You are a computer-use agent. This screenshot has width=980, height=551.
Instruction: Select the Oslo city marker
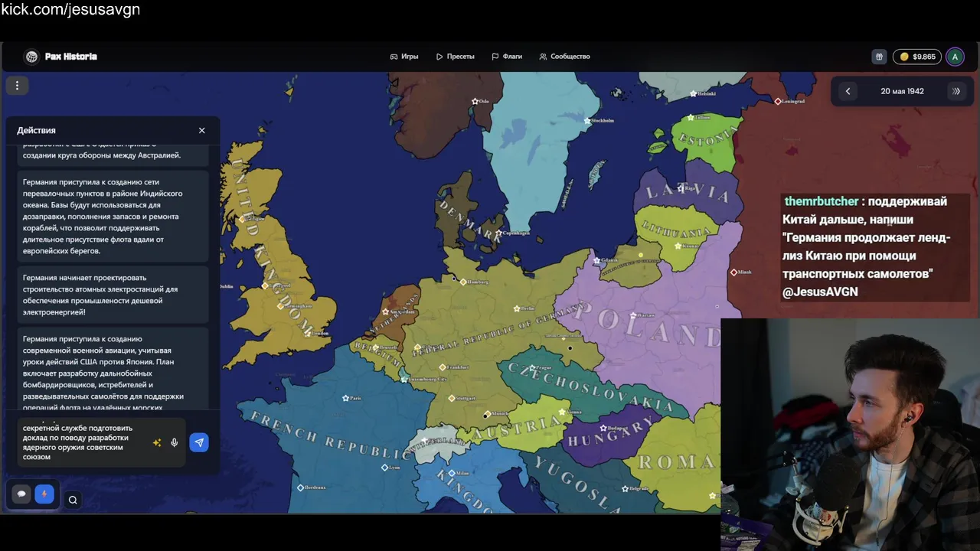pos(475,101)
